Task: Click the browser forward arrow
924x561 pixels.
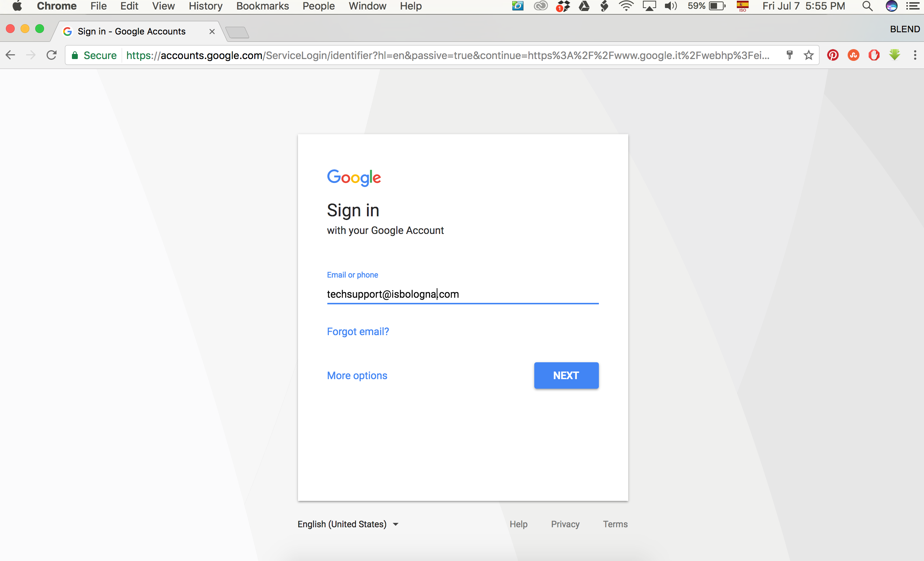Action: click(x=31, y=55)
